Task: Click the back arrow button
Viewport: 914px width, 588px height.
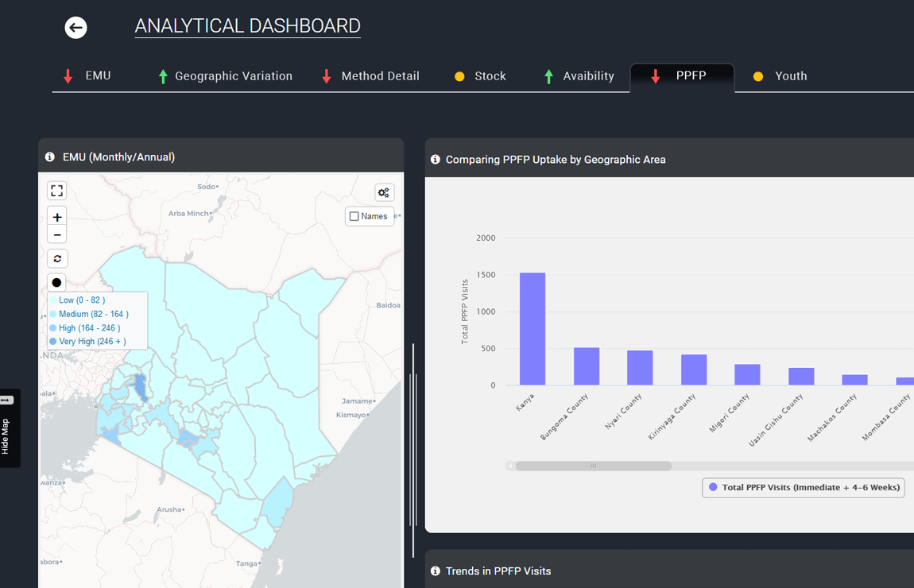Action: click(76, 27)
